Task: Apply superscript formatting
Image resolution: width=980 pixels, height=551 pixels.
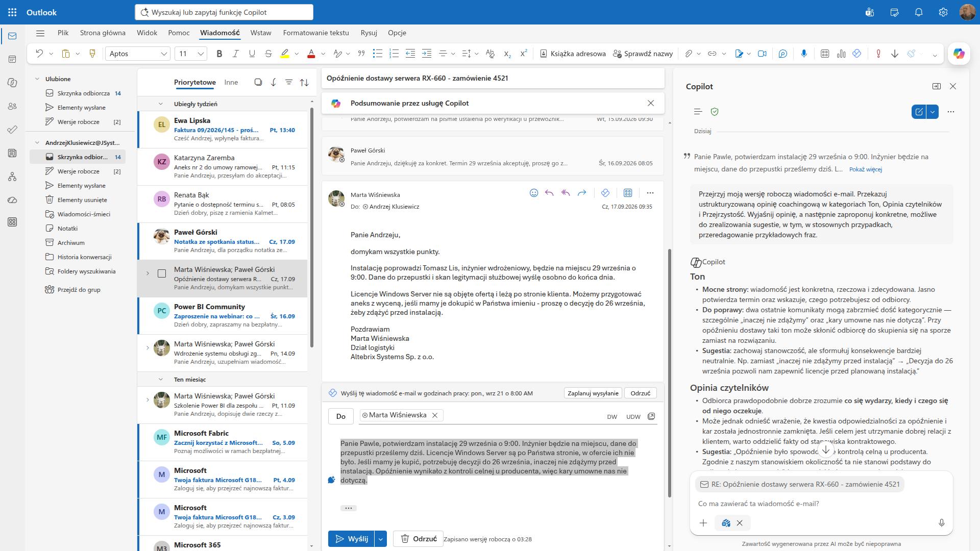Action: [524, 54]
